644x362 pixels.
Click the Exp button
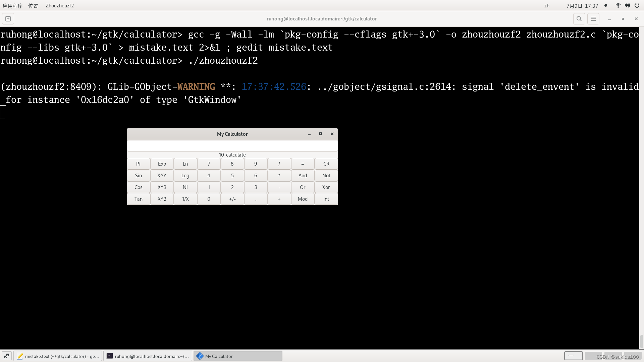pyautogui.click(x=162, y=164)
